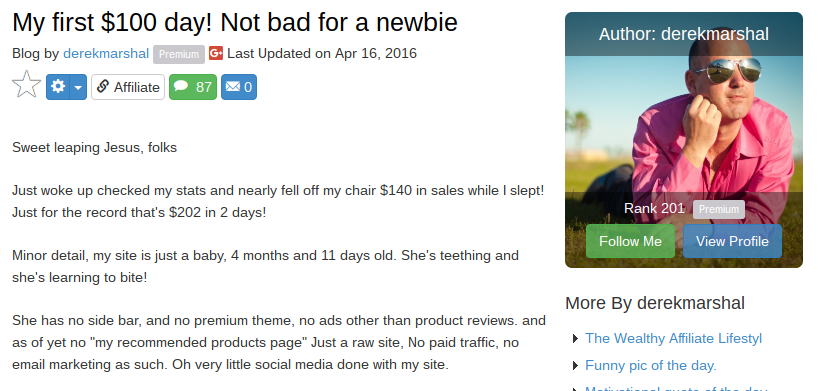Open the dropdown arrow next to the gear
Image resolution: width=831 pixels, height=391 pixels.
click(x=78, y=87)
